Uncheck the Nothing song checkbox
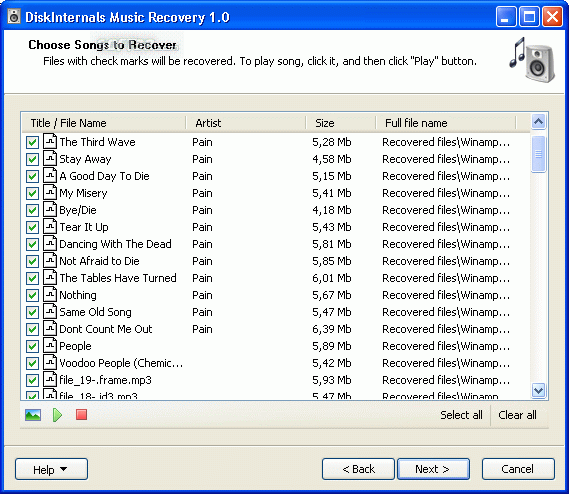The image size is (569, 494). 32,295
